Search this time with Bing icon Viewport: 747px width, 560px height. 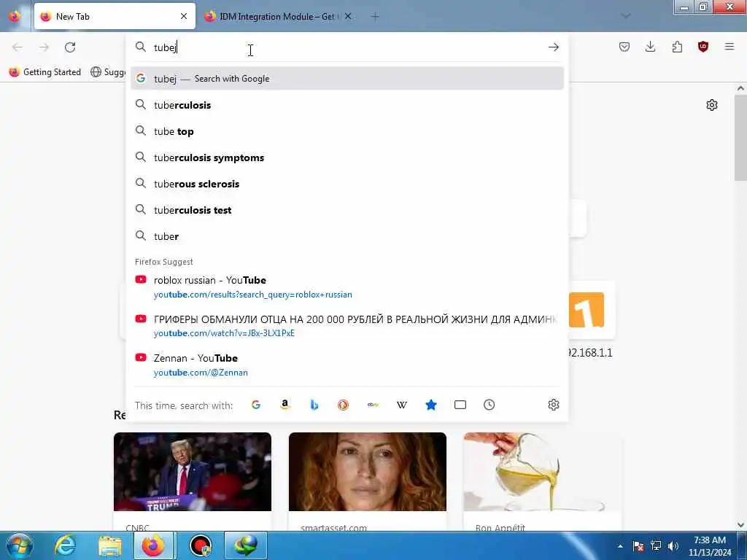[x=314, y=405]
